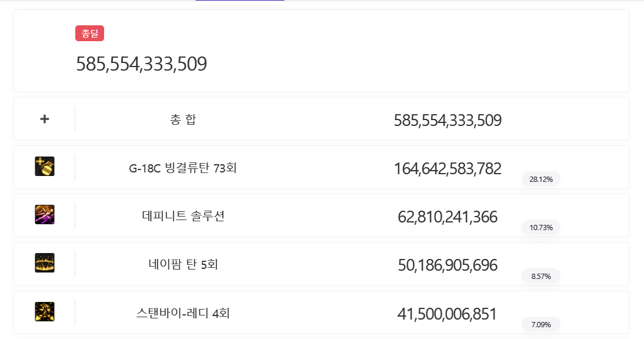The width and height of the screenshot is (644, 339).
Task: Click the G-18C 빙결류탄 grenade skill icon
Action: point(45,167)
